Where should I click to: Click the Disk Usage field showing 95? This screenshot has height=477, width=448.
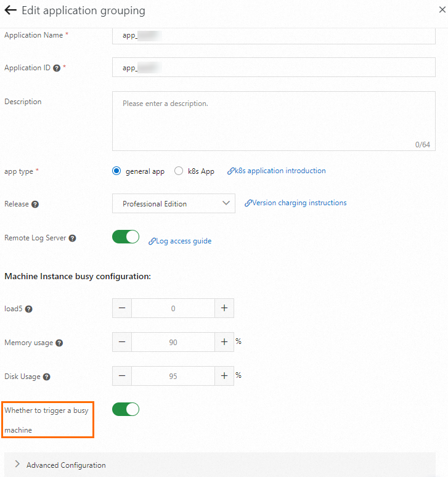pyautogui.click(x=173, y=376)
